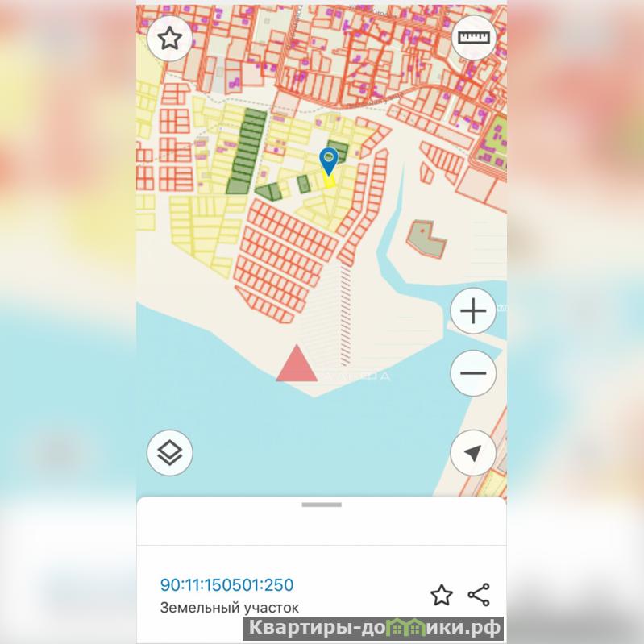Viewport: 644px width, 644px height.
Task: Click the red hatched strip near shoreline
Action: tap(346, 314)
